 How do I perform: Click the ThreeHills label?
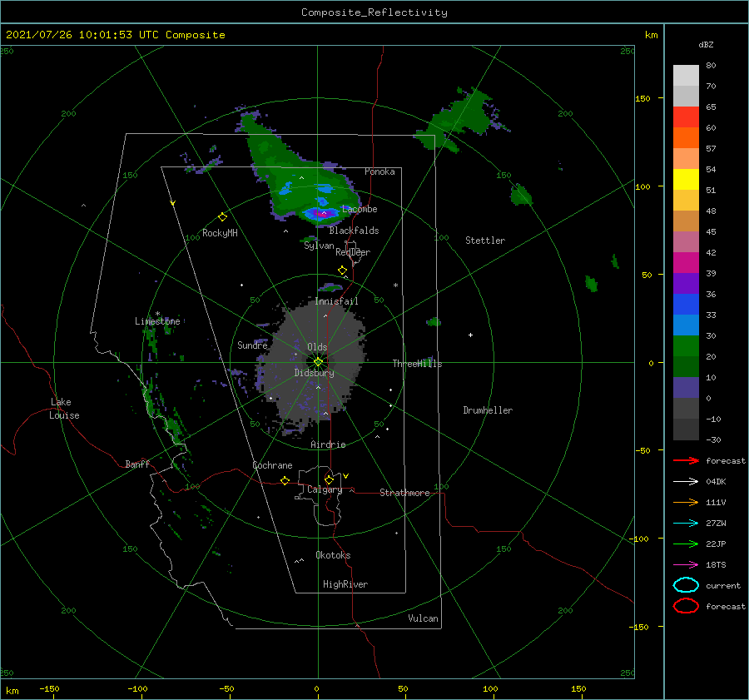[x=418, y=364]
